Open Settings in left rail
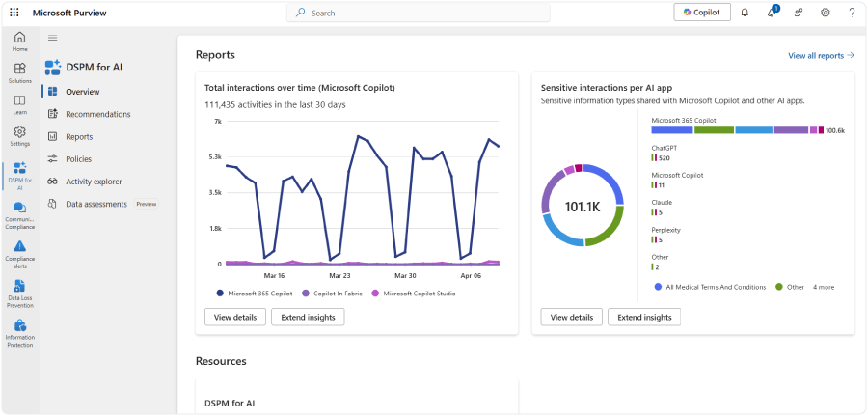 coord(20,136)
